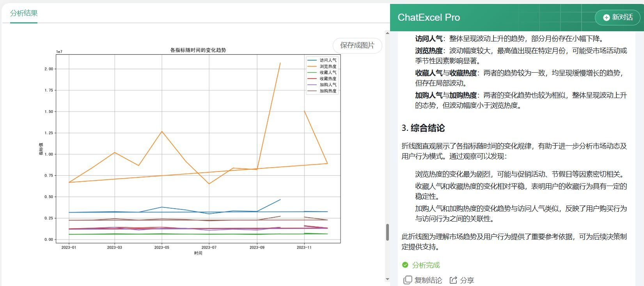
Task: Click the ChatExcel Pro header title
Action: [428, 18]
